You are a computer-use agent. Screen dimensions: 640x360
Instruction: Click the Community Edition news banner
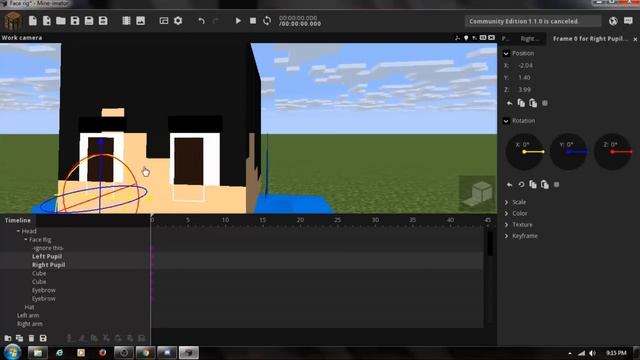point(533,21)
